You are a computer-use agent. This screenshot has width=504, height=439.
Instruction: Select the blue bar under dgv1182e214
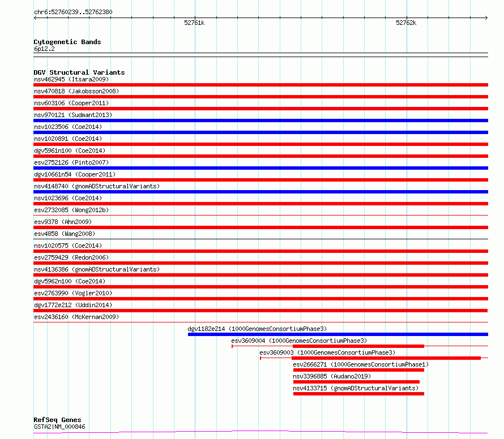coord(338,334)
